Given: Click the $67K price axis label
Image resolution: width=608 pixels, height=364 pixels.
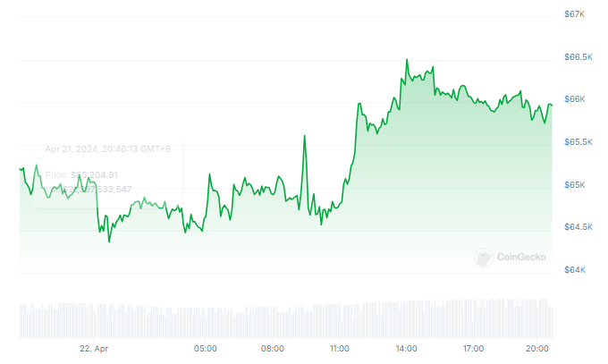Looking at the screenshot, I should coord(574,14).
